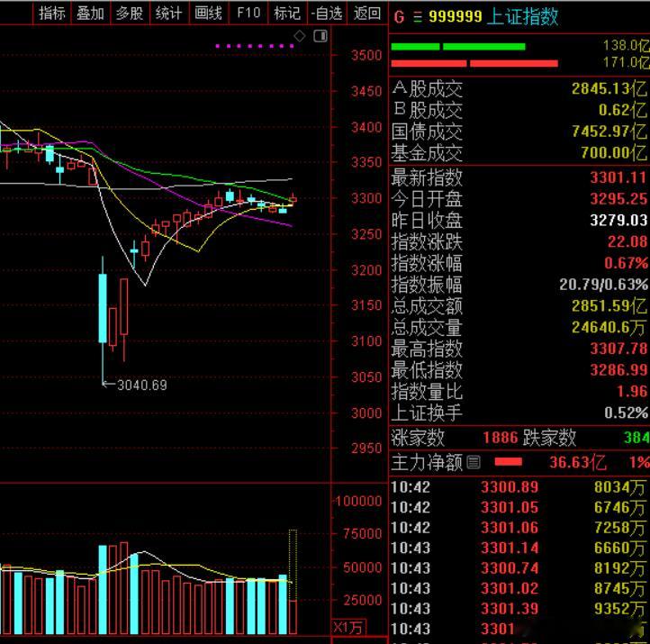The image size is (650, 644).
Task: Select the tick row priced 3300.89
Action: [519, 487]
